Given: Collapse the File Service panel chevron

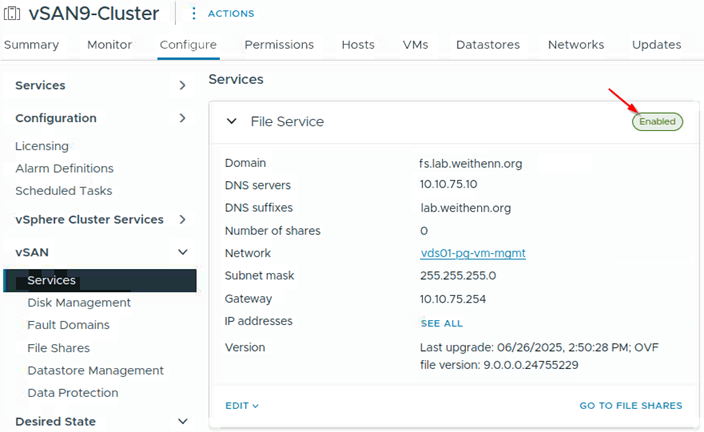Looking at the screenshot, I should coord(232,121).
